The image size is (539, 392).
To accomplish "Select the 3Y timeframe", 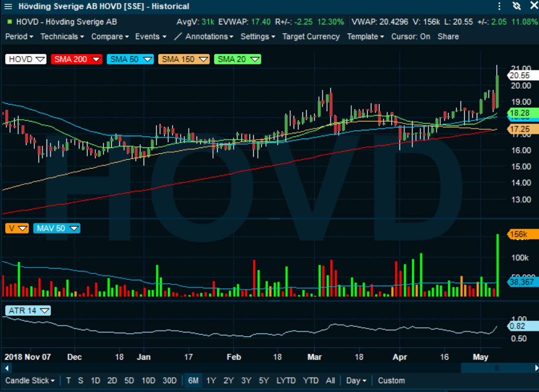I will [x=246, y=381].
